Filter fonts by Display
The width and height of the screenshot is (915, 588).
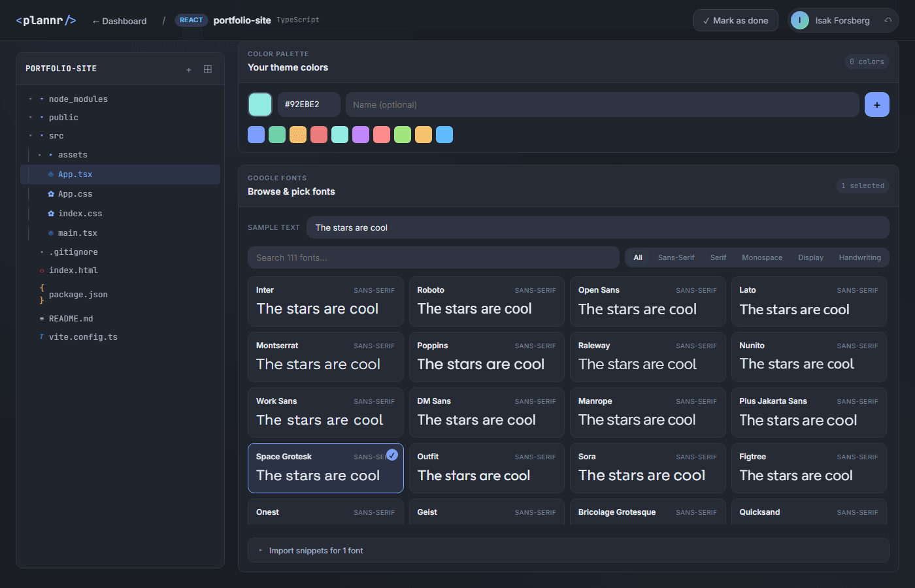pos(810,257)
